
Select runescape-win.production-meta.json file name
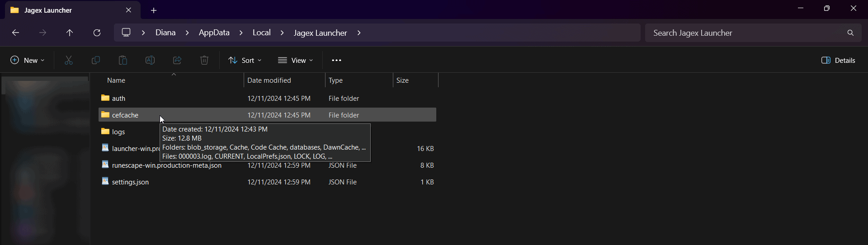pos(167,165)
